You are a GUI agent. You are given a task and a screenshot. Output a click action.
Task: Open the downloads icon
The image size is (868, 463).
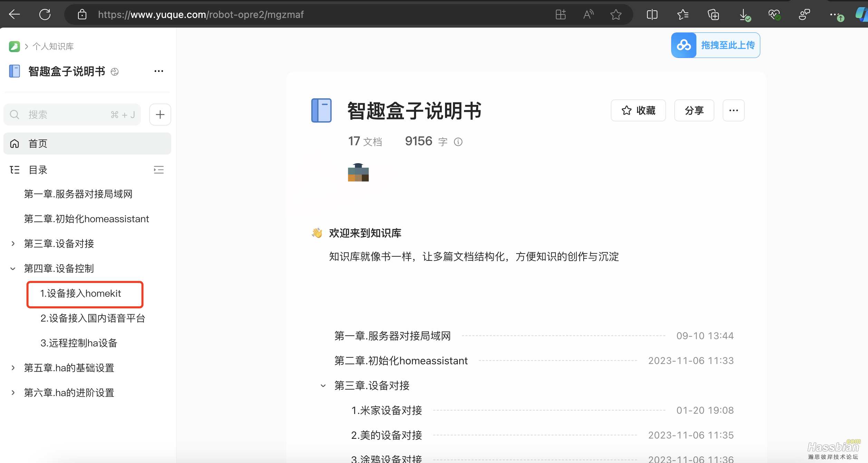click(744, 15)
